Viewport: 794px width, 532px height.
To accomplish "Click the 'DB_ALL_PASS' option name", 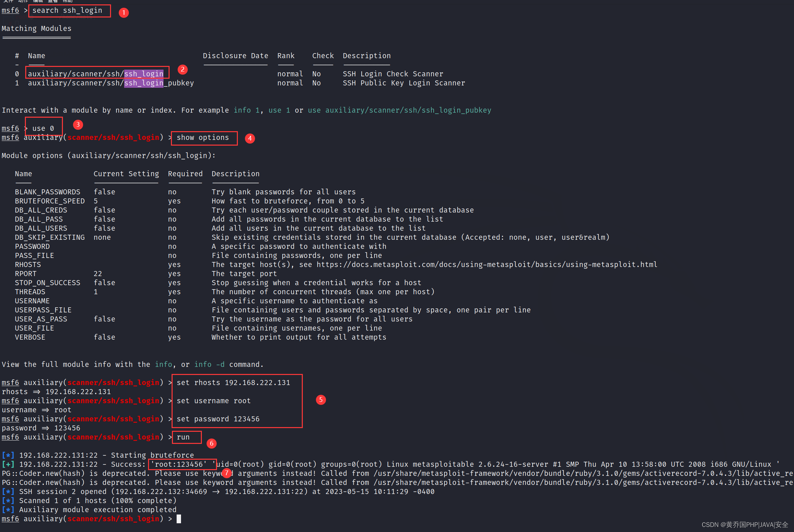I will tap(39, 219).
